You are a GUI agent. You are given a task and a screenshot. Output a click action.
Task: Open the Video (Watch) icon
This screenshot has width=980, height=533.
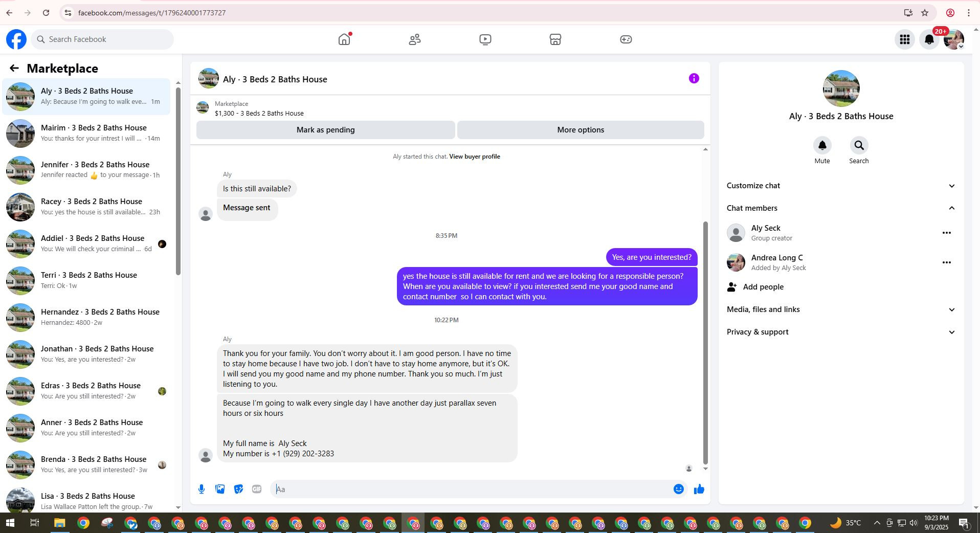[485, 39]
